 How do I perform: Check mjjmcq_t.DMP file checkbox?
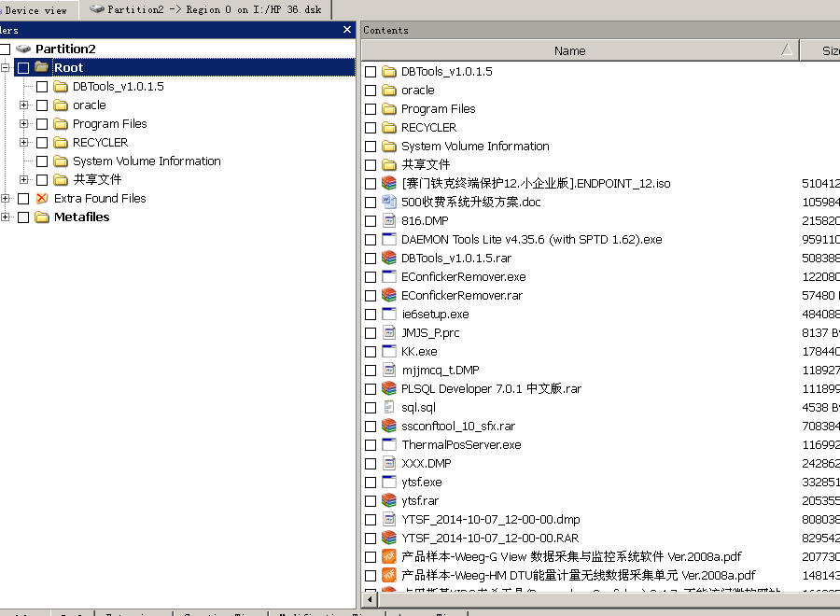[x=371, y=371]
